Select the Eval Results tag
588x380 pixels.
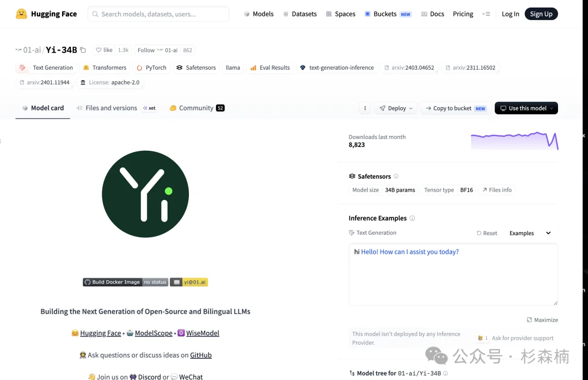(x=270, y=68)
